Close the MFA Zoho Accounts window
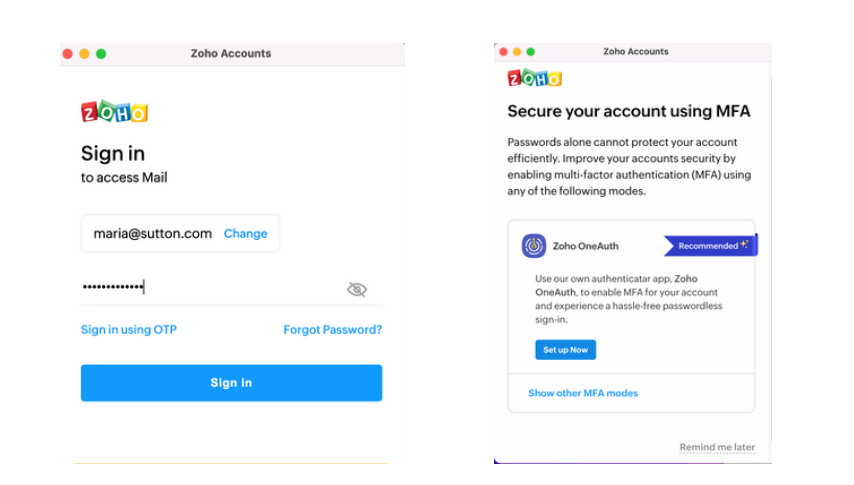The height and width of the screenshot is (485, 854). coord(503,52)
